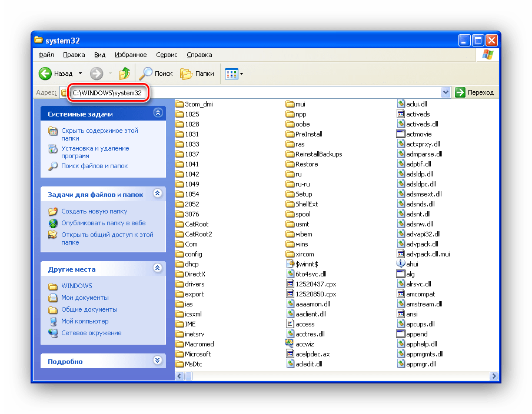Collapse the Системные задачи panel
Image resolution: width=532 pixels, height=414 pixels.
(x=157, y=113)
